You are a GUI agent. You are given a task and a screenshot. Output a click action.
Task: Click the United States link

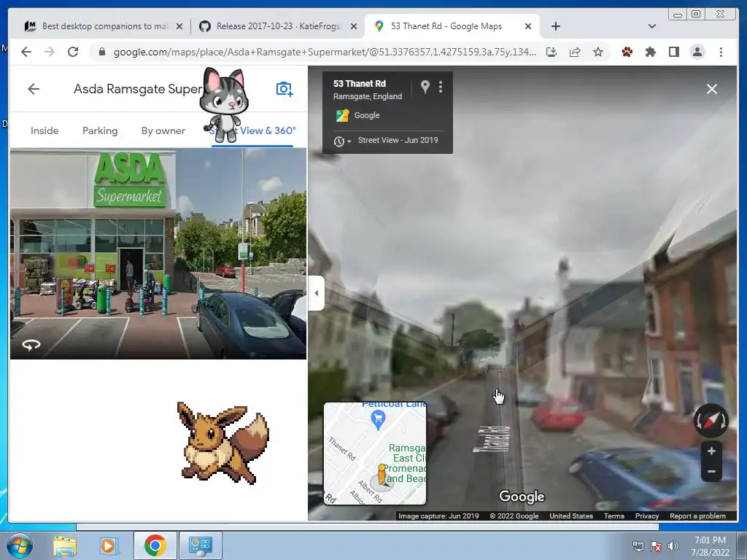[571, 516]
